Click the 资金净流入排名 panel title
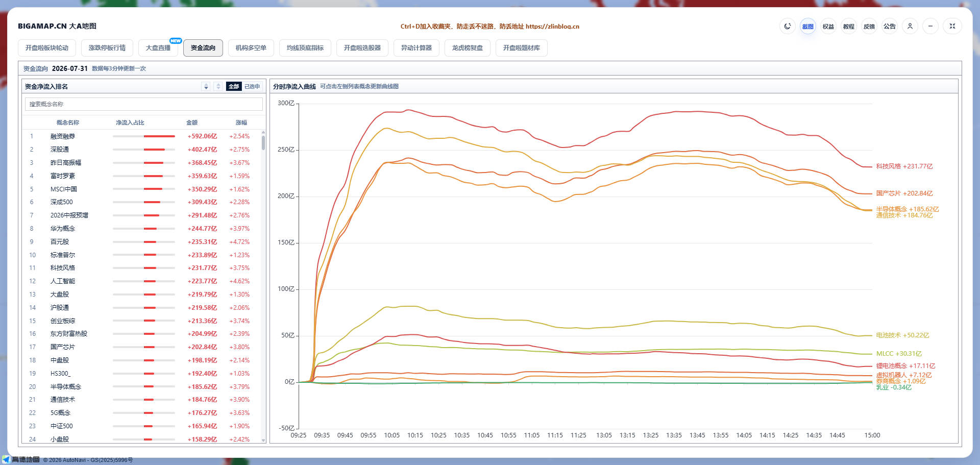 click(46, 87)
